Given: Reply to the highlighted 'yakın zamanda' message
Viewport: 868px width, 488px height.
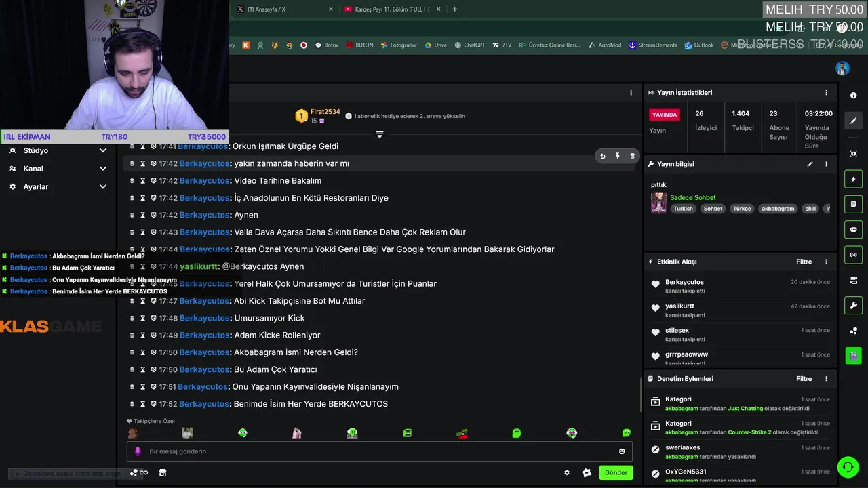Looking at the screenshot, I should (603, 156).
